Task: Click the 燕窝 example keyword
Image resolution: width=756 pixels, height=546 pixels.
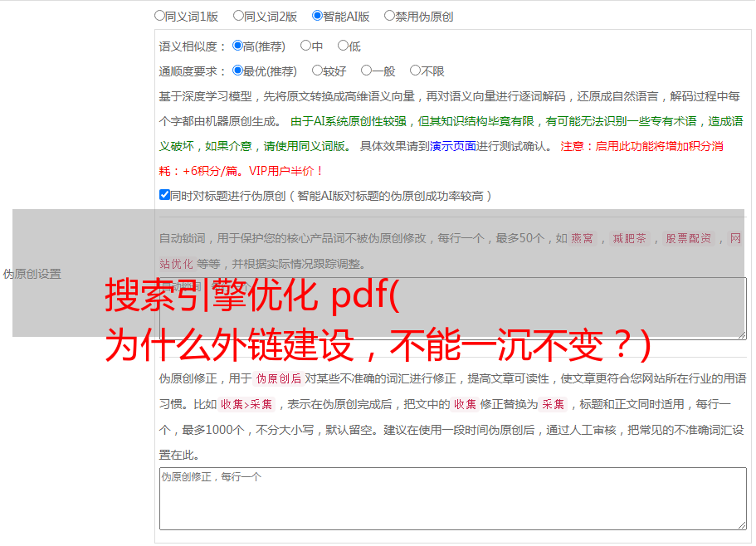Action: point(582,238)
